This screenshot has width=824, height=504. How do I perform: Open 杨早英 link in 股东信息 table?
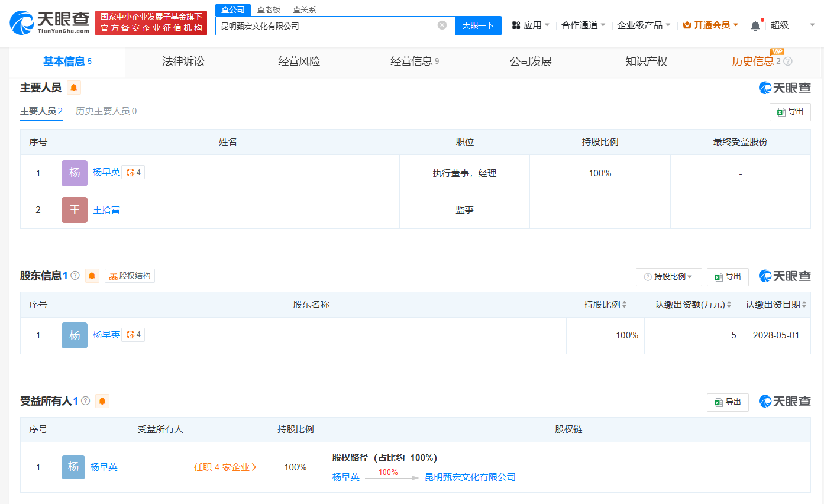106,334
